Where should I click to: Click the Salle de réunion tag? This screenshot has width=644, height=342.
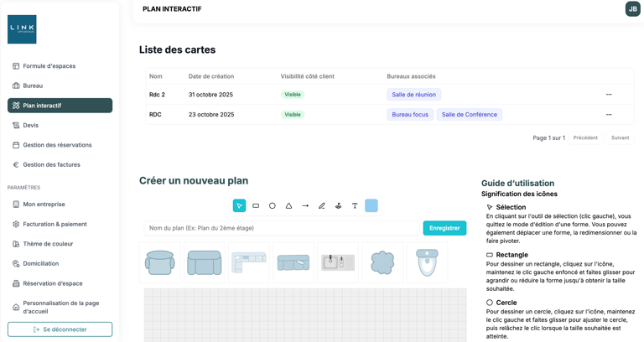pyautogui.click(x=413, y=95)
